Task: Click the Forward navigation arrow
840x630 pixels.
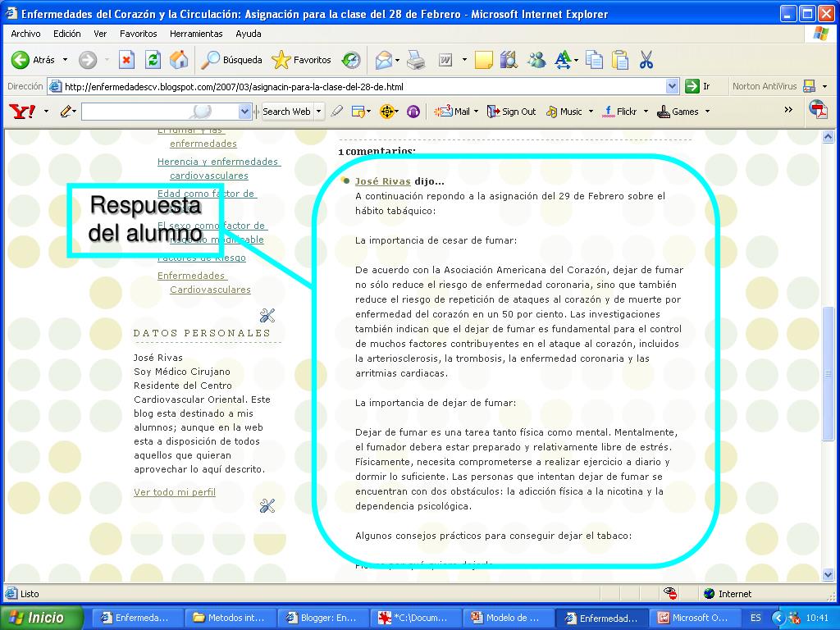Action: (x=88, y=60)
